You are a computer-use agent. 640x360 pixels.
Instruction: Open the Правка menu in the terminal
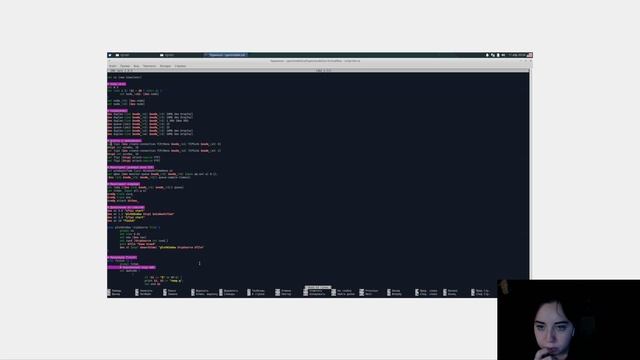[x=125, y=66]
